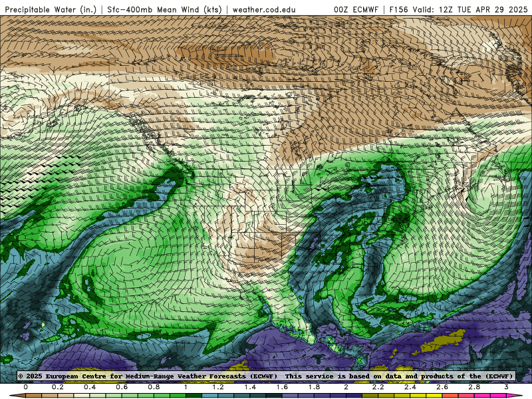Click the '0.8' color scale label
Image resolution: width=532 pixels, height=399 pixels.
click(x=154, y=387)
